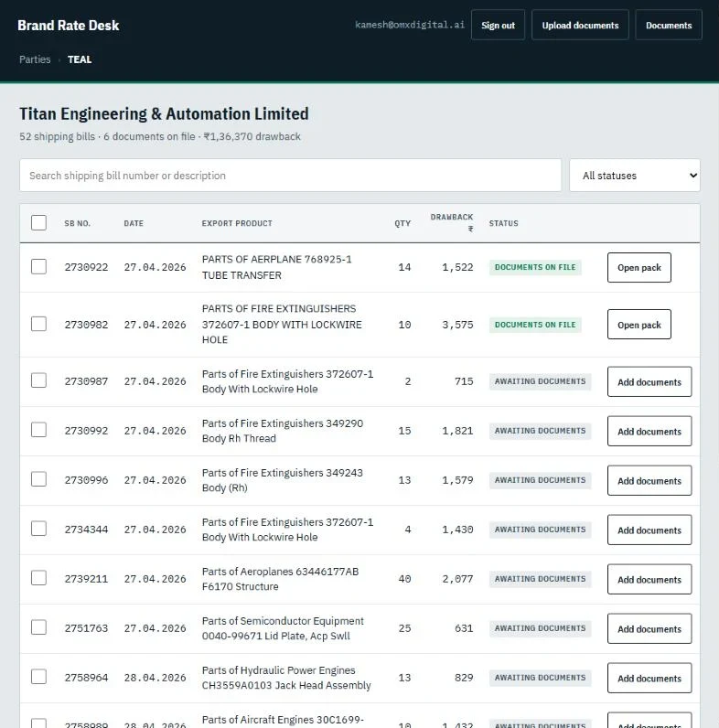Click product text 'PARTS OF AERPLANE 768925-1 TUBE TRANSFER'
Screen dimensions: 719x728
click(x=277, y=267)
